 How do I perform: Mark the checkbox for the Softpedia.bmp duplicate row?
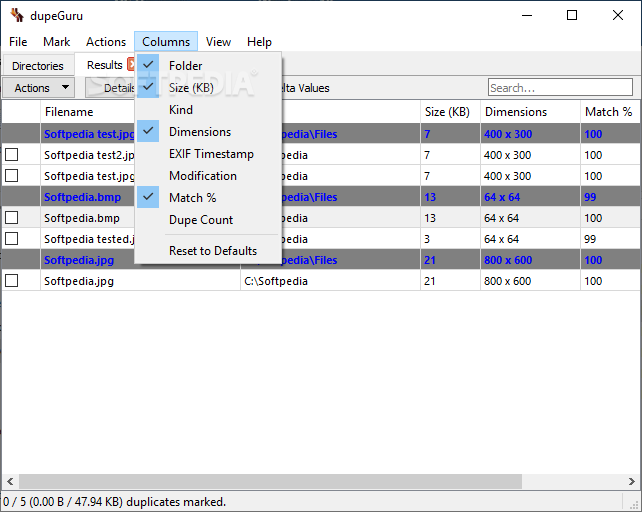[x=11, y=217]
